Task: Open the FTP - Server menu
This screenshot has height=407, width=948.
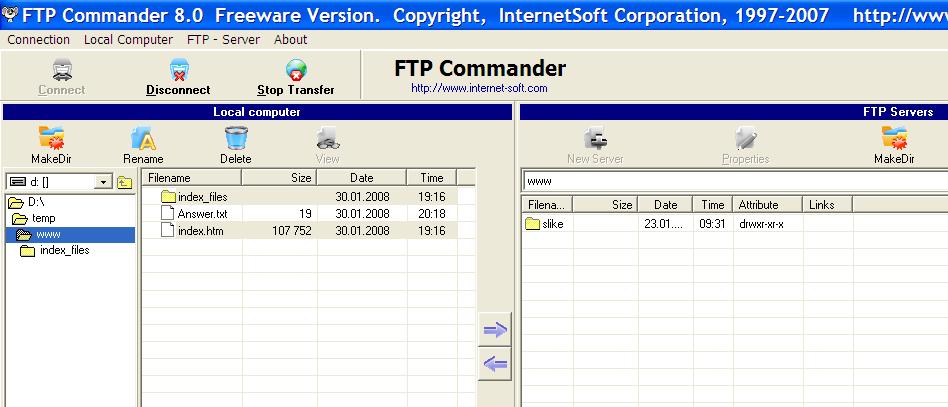Action: [223, 40]
